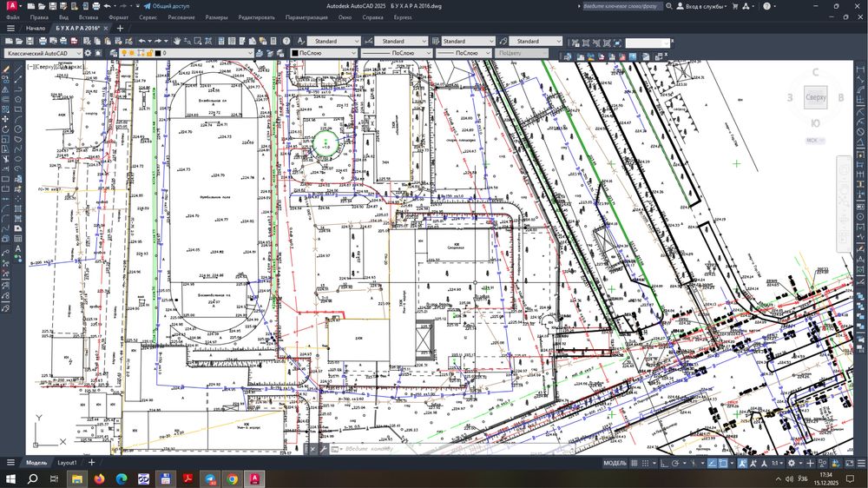
Task: Click Open folder icon in standard toolbar
Action: pos(19,41)
